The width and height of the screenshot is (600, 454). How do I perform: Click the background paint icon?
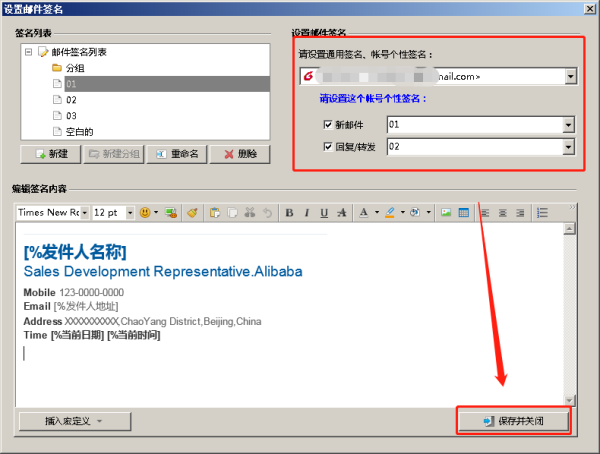click(x=415, y=212)
